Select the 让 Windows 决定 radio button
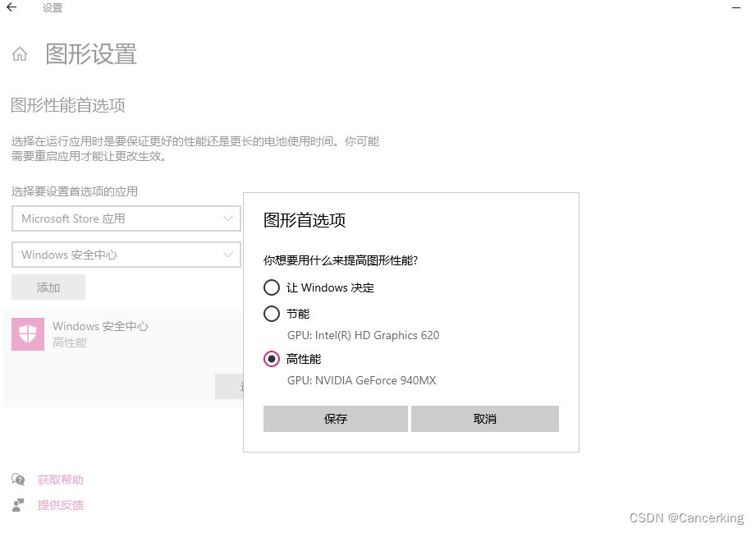 272,287
